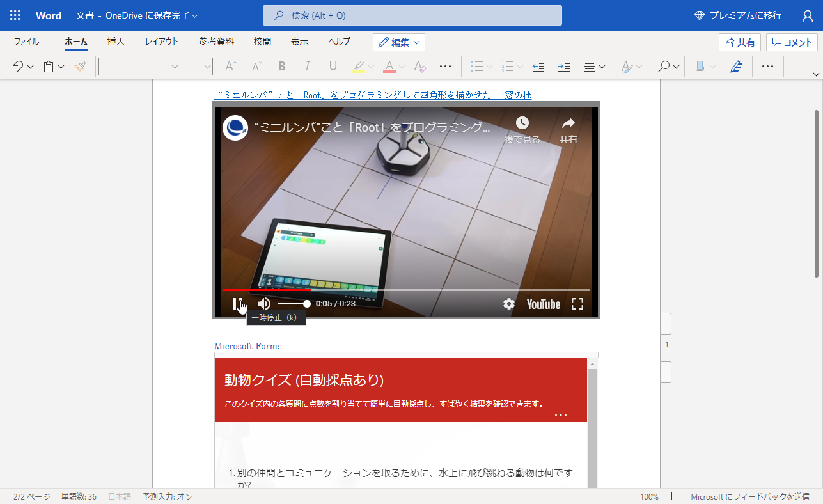
Task: Click the Find magnifier icon
Action: point(665,66)
